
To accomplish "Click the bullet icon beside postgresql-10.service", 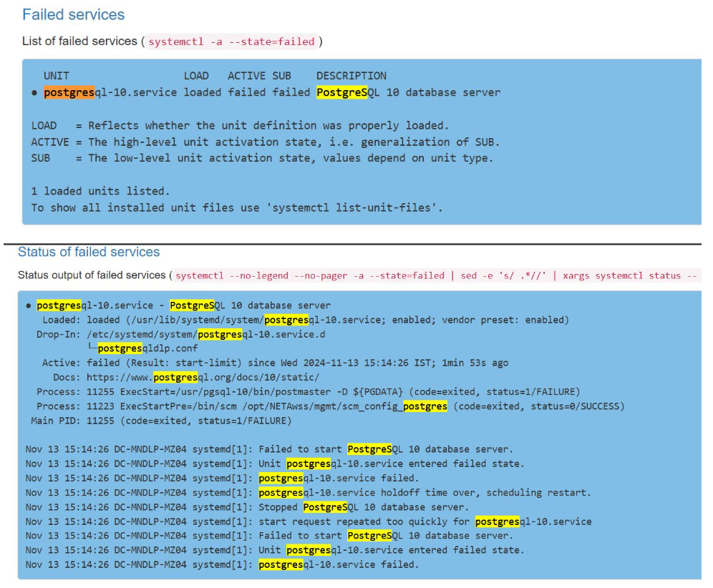I will point(33,92).
